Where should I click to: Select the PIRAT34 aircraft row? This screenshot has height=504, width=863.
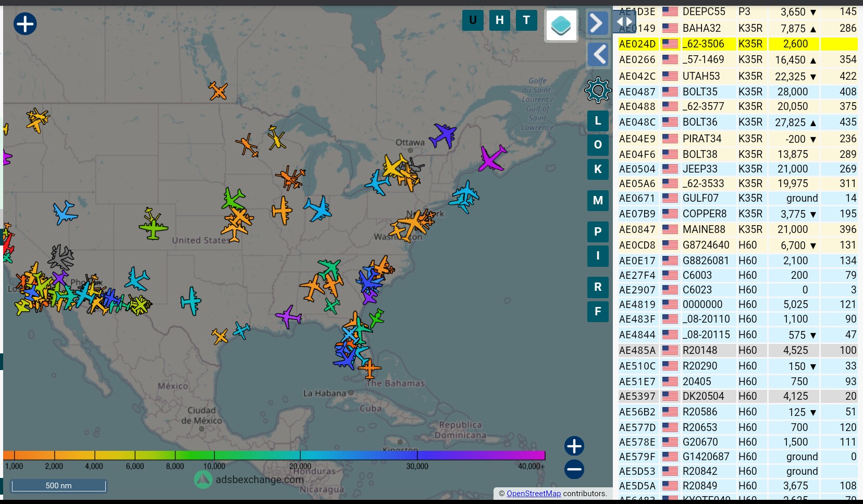[738, 139]
